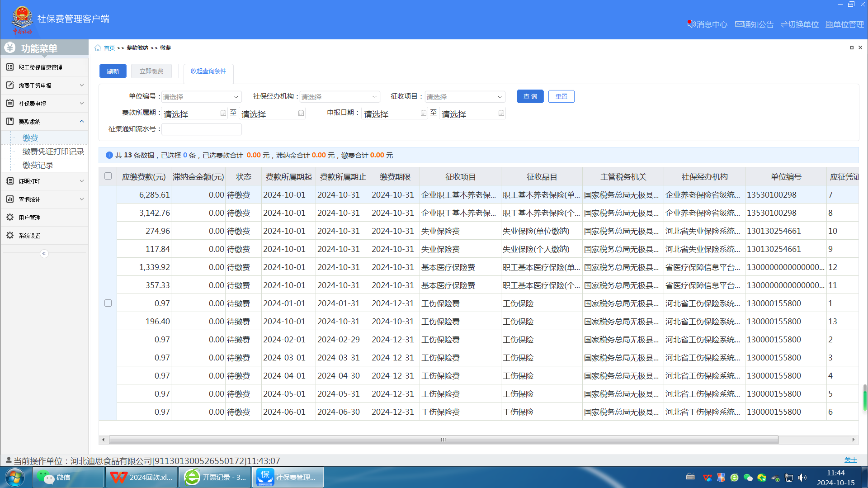This screenshot has height=488, width=868.
Task: Click the 缴费工资申报 menu icon
Action: [x=10, y=85]
